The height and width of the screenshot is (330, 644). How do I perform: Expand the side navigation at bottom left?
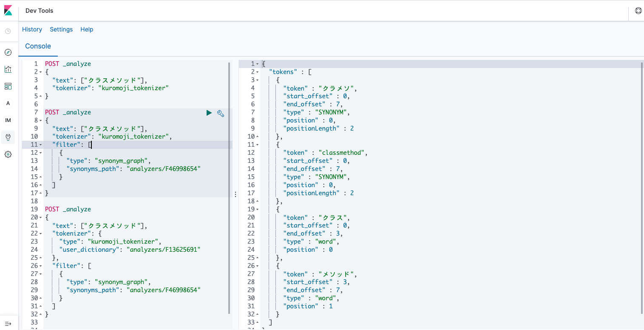click(8, 324)
